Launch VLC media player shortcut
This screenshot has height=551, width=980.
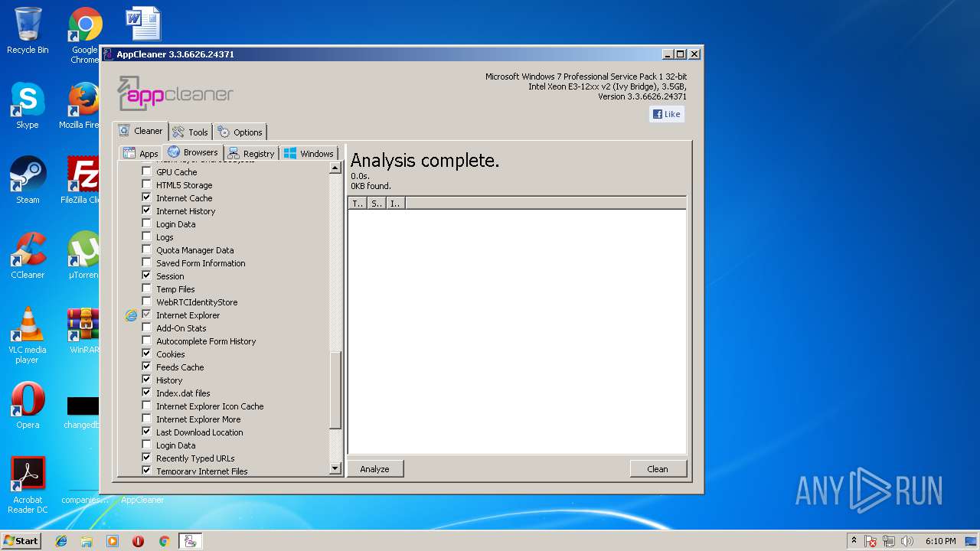point(28,335)
